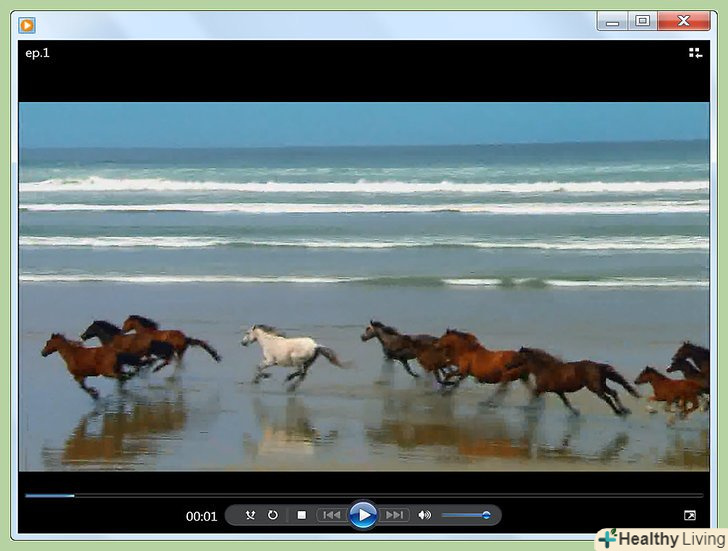Skip to the next track
The width and height of the screenshot is (728, 551).
395,515
